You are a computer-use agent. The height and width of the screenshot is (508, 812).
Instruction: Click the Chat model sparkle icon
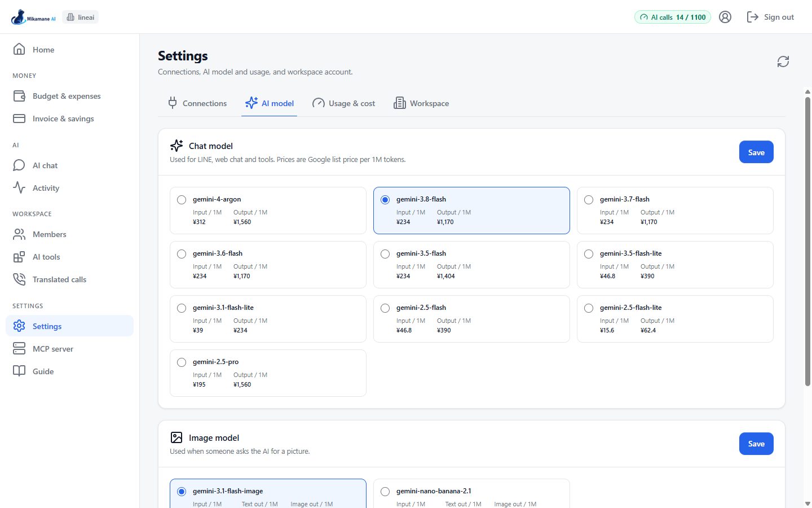[176, 146]
